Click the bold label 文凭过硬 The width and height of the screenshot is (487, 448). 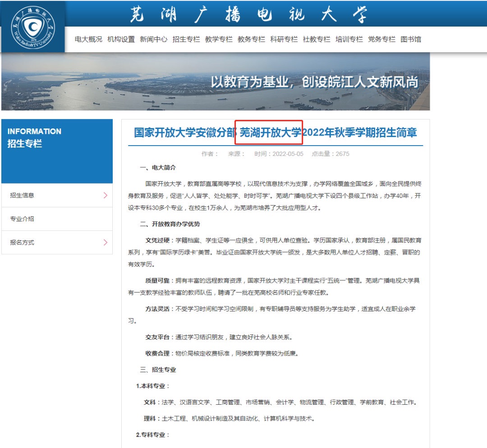pos(157,240)
